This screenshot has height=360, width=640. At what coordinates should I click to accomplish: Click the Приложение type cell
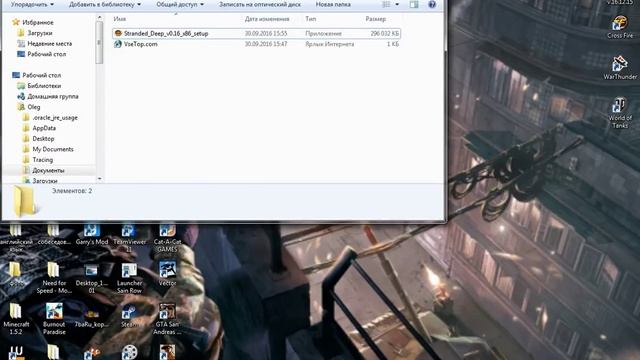pyautogui.click(x=323, y=33)
